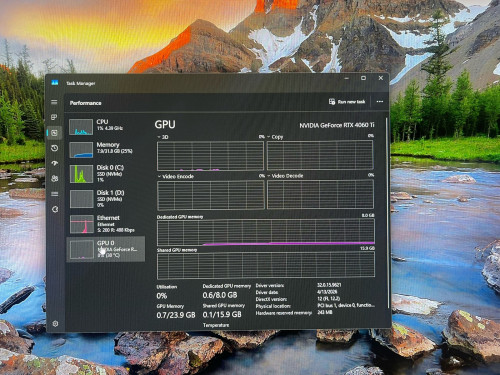Select the Performance page icon in the sidebar
This screenshot has height=375, width=500.
tap(55, 133)
